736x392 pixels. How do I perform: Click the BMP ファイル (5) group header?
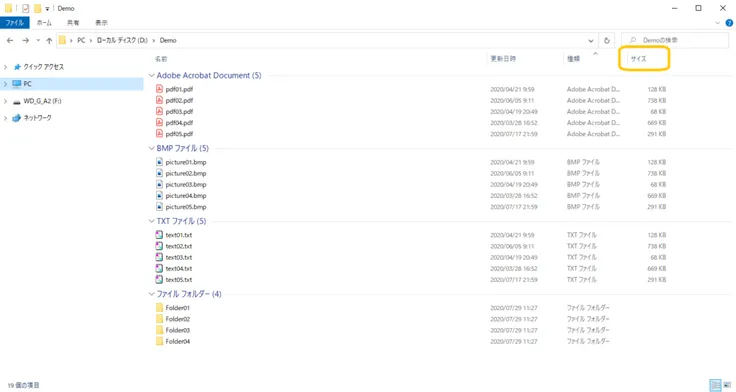click(x=183, y=148)
